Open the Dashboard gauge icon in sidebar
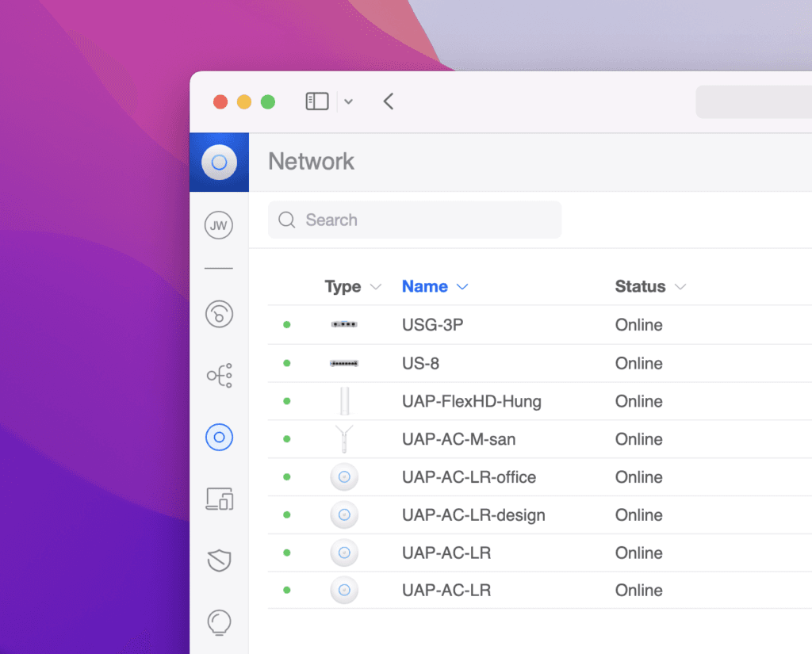The image size is (812, 654). pos(219,314)
